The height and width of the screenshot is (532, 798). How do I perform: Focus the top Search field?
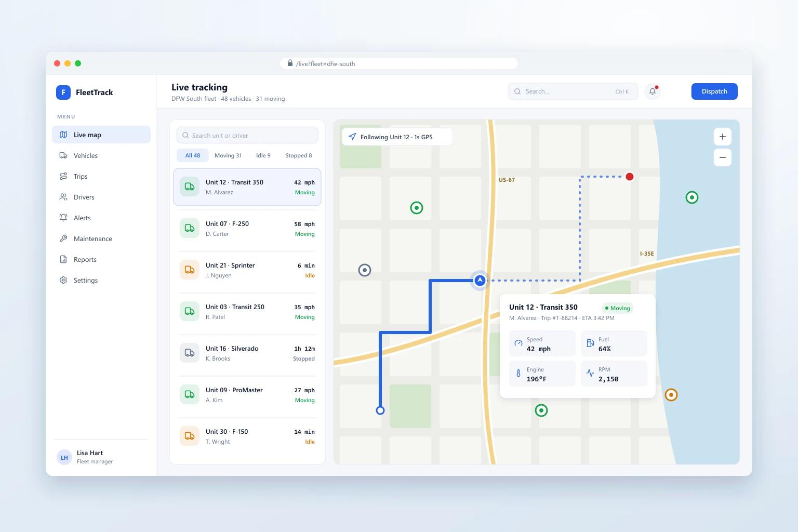pos(573,91)
